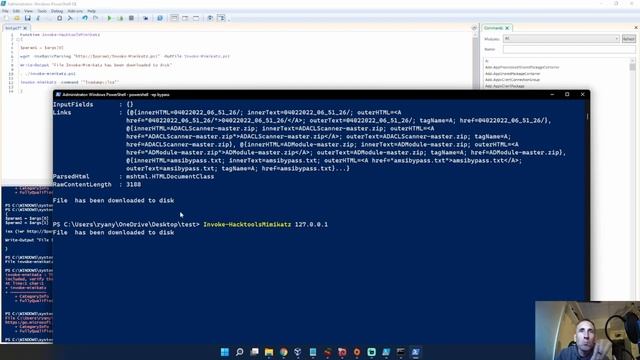Click the Cut scissors icon in ISE toolbar
The width and height of the screenshot is (640, 360).
coord(38,18)
